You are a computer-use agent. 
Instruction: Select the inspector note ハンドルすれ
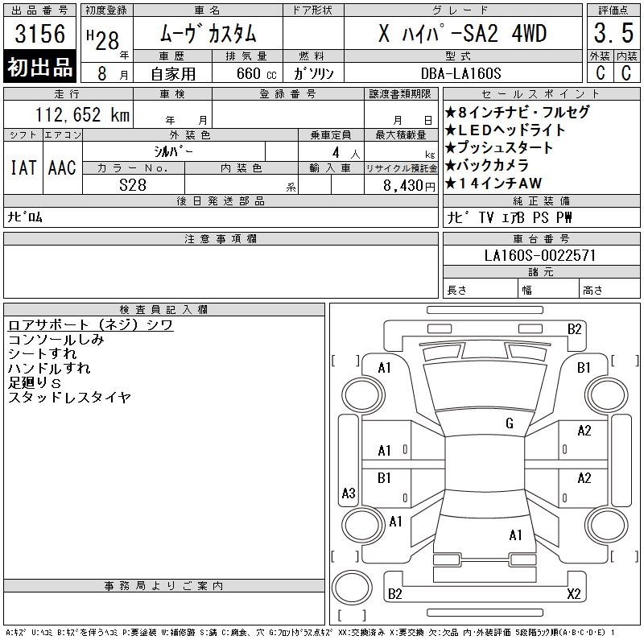point(49,368)
